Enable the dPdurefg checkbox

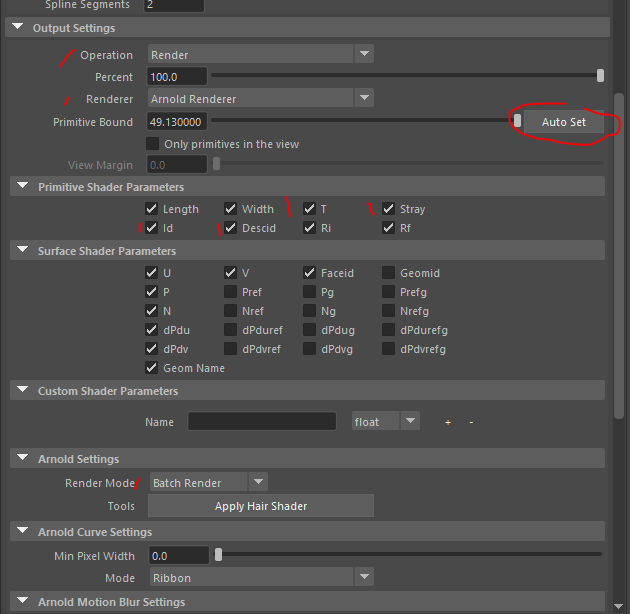click(x=389, y=330)
